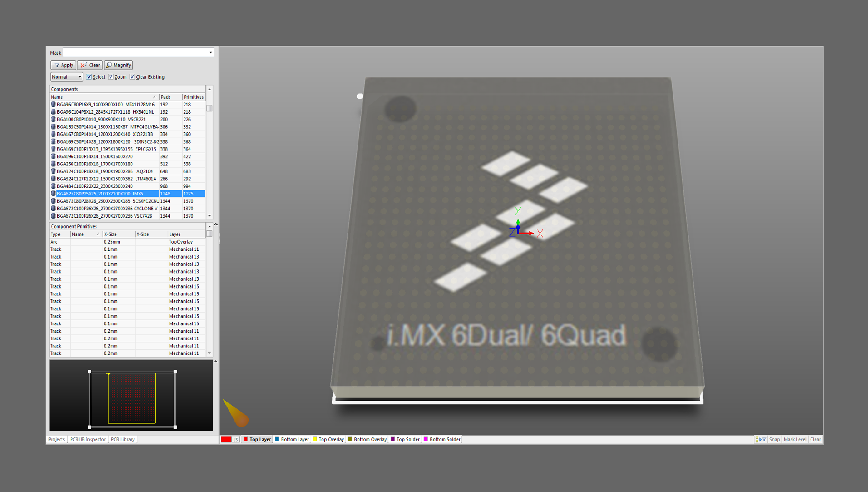This screenshot has height=492, width=868.
Task: Select component icon for BGA625C80P25X25 IMX6
Action: click(53, 194)
